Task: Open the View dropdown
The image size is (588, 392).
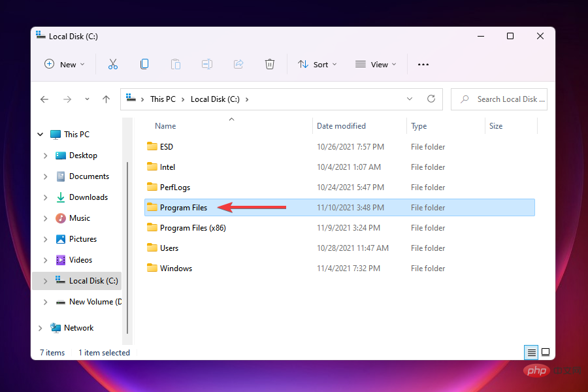Action: point(376,64)
